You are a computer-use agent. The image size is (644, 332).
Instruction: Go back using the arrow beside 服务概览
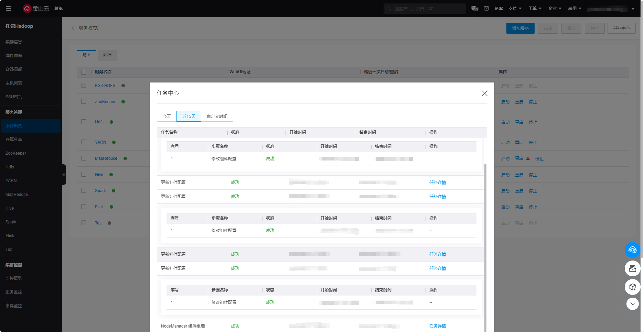click(73, 29)
